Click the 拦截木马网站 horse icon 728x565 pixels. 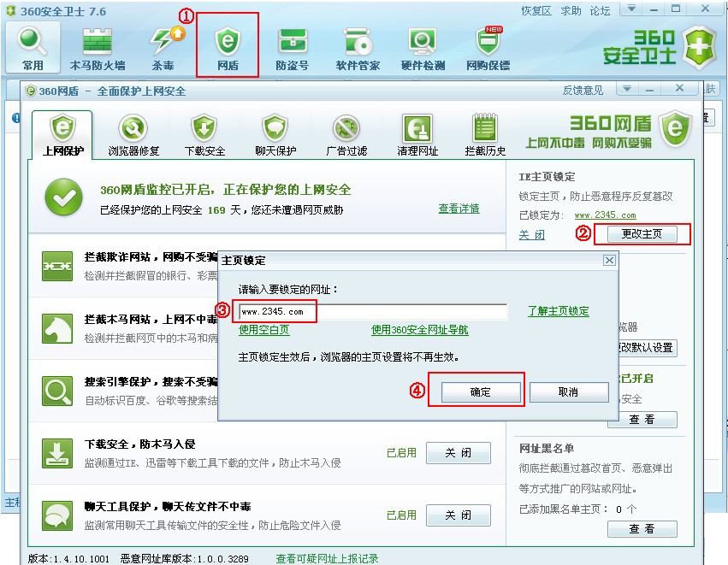click(x=57, y=328)
